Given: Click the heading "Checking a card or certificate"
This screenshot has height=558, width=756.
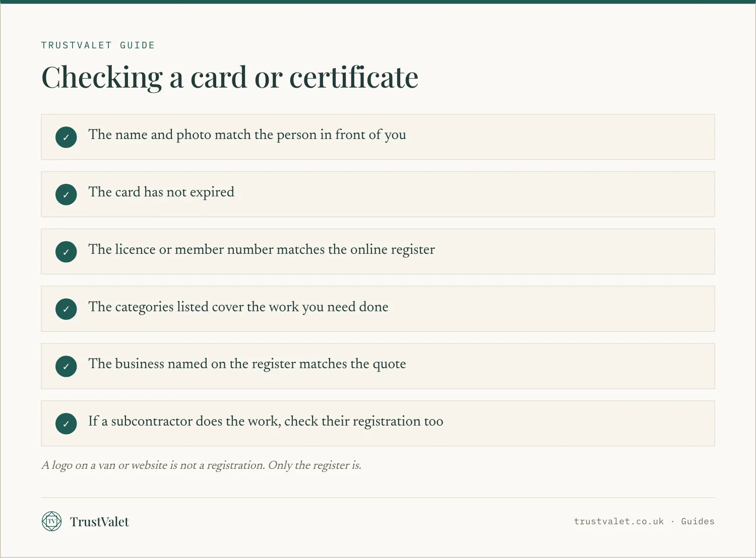Looking at the screenshot, I should 230,78.
